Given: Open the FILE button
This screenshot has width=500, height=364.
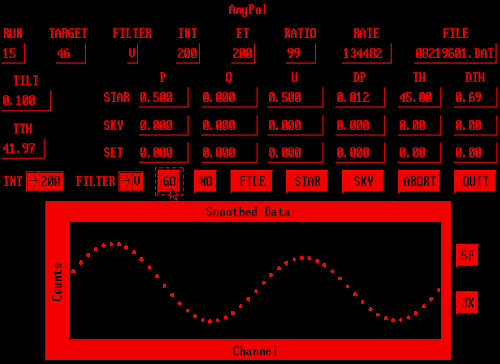Looking at the screenshot, I should tap(252, 181).
